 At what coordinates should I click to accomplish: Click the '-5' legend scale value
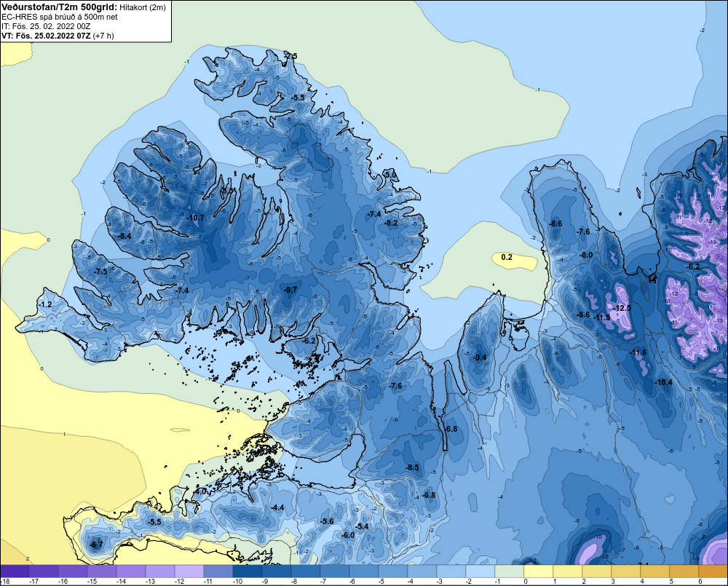click(x=381, y=582)
